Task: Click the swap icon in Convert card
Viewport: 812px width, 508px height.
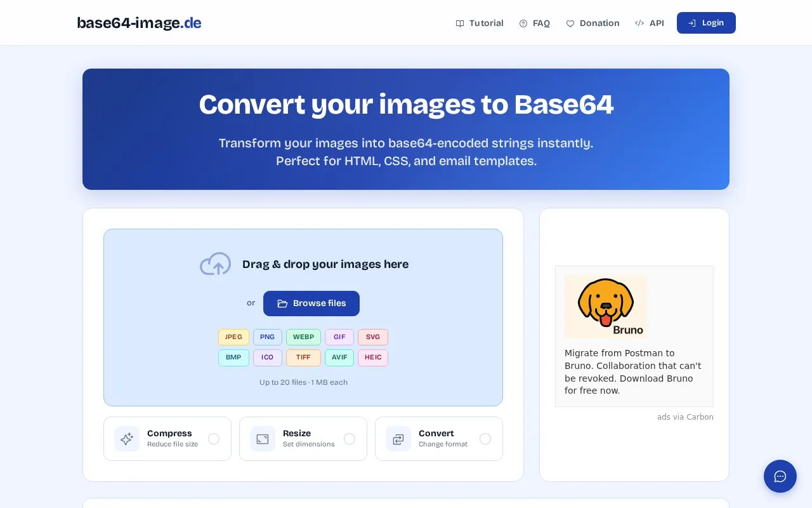Action: pos(398,439)
